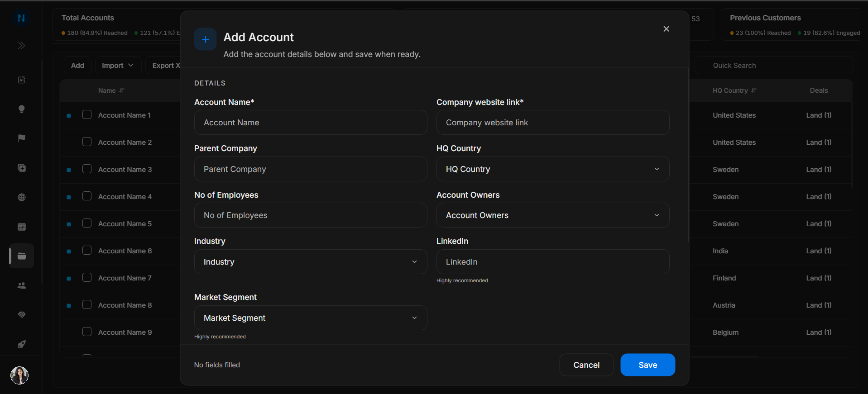
Task: Open the Market Segment dropdown
Action: pyautogui.click(x=310, y=318)
